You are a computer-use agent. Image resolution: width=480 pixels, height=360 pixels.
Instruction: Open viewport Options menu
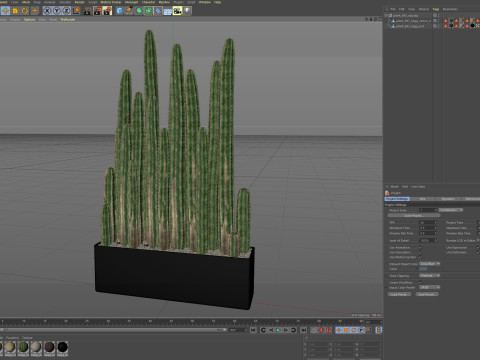29,19
